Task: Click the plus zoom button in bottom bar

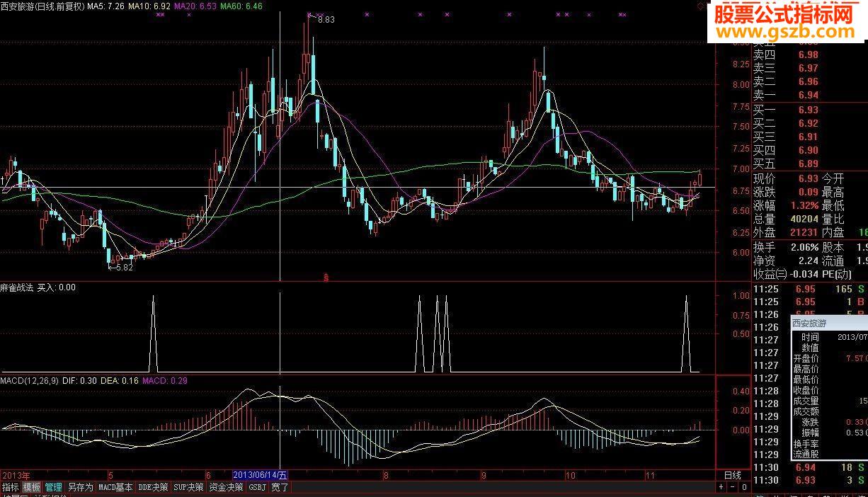Action: tap(721, 487)
